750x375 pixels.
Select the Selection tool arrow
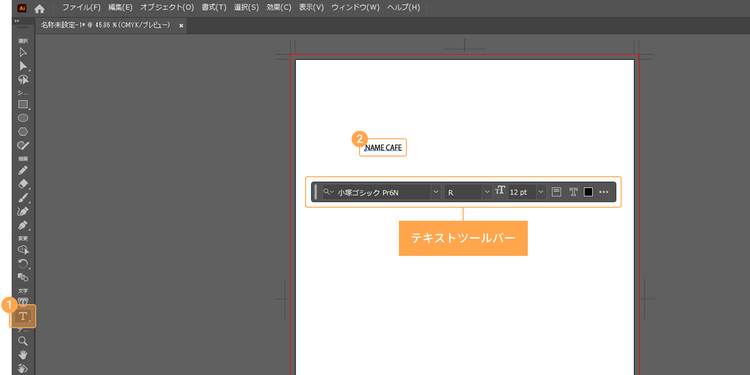[x=23, y=53]
